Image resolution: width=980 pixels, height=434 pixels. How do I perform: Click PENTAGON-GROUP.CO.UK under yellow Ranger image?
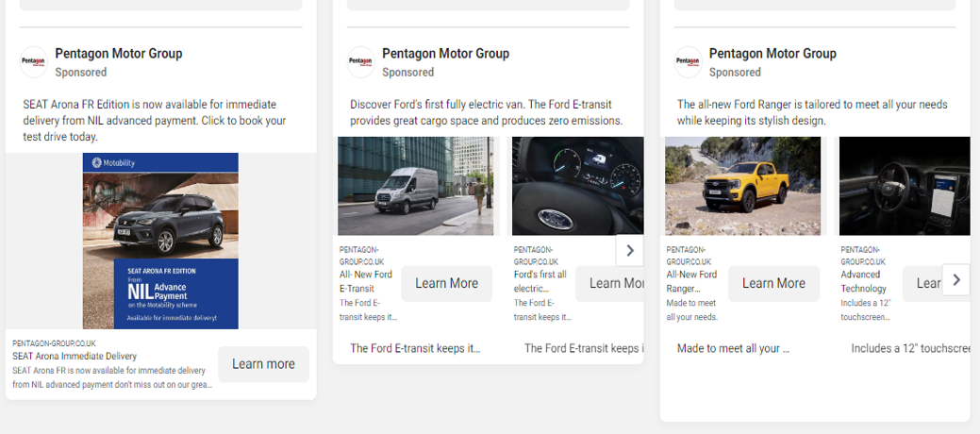click(689, 255)
